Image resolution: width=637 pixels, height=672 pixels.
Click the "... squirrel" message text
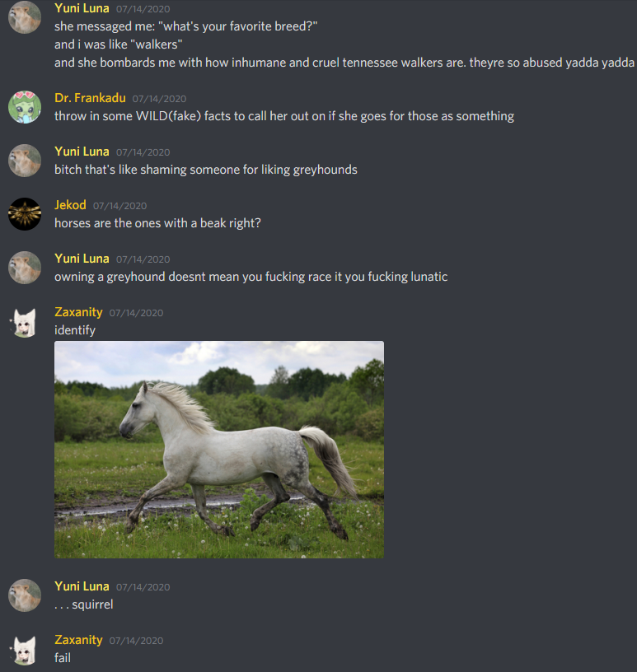[x=84, y=604]
